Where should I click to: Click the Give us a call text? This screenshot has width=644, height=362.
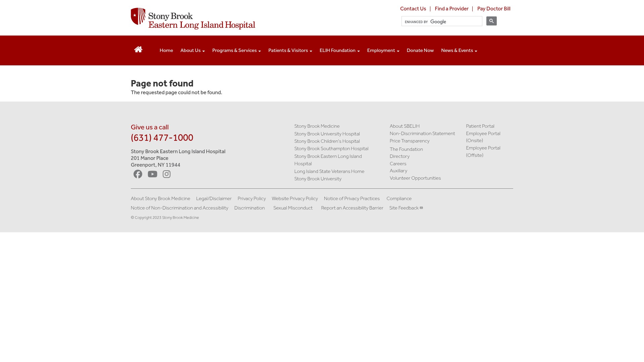coord(150,127)
